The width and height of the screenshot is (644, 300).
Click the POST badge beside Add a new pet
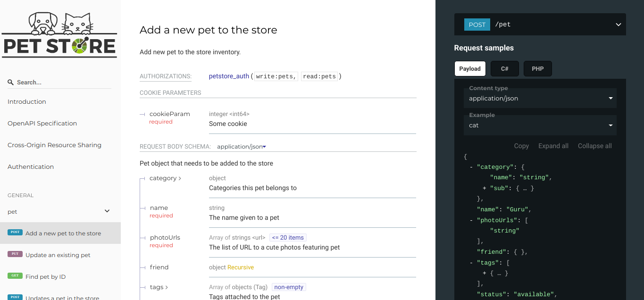15,232
